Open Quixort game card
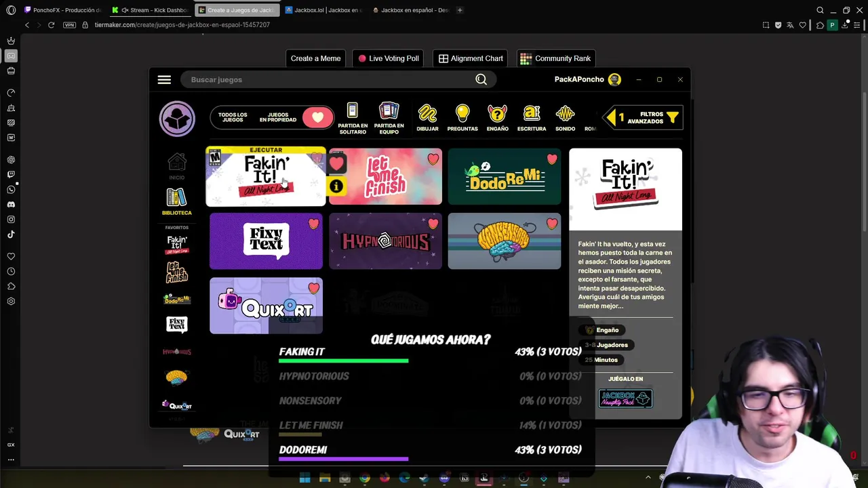 pyautogui.click(x=266, y=306)
